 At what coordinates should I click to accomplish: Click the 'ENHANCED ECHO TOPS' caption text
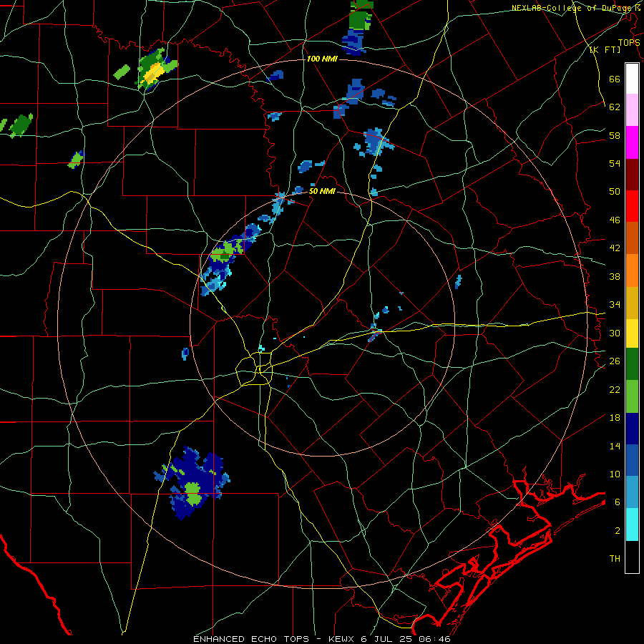click(255, 639)
